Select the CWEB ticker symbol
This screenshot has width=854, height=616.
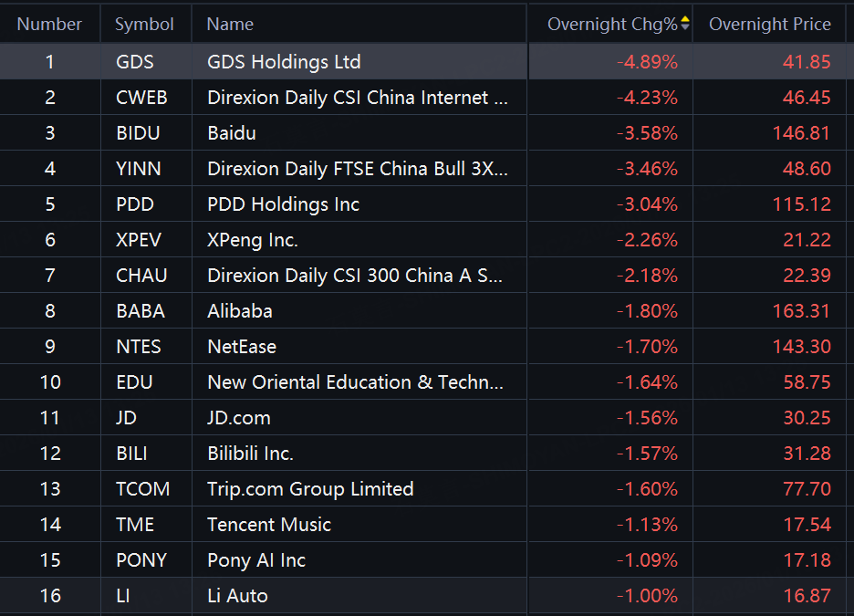point(141,98)
